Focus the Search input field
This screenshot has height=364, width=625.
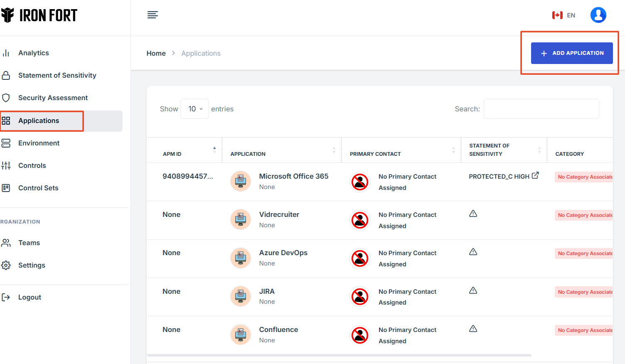coord(541,109)
